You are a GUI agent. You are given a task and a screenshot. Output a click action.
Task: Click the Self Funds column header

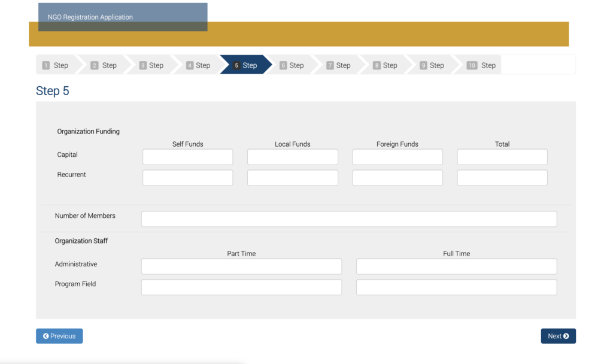[187, 144]
